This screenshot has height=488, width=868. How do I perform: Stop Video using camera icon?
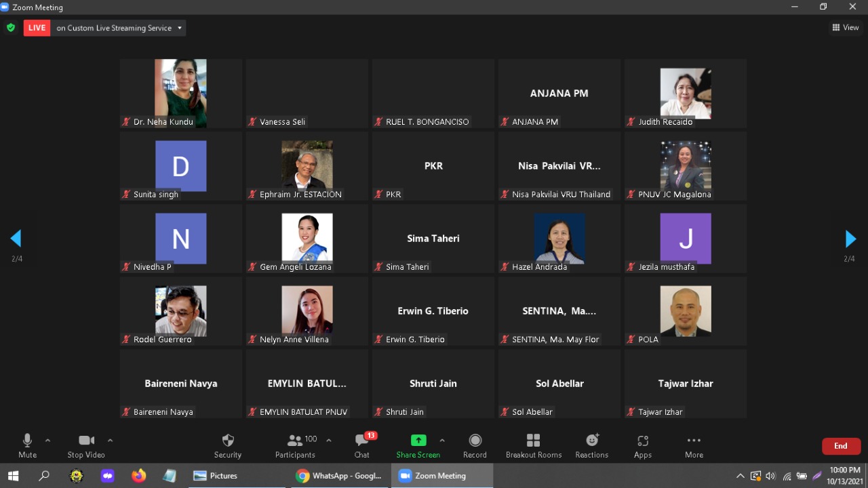tap(86, 446)
